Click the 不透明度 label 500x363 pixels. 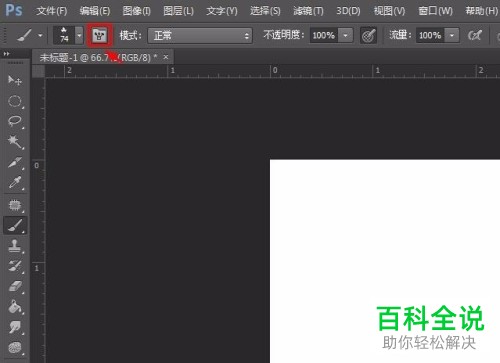(284, 35)
